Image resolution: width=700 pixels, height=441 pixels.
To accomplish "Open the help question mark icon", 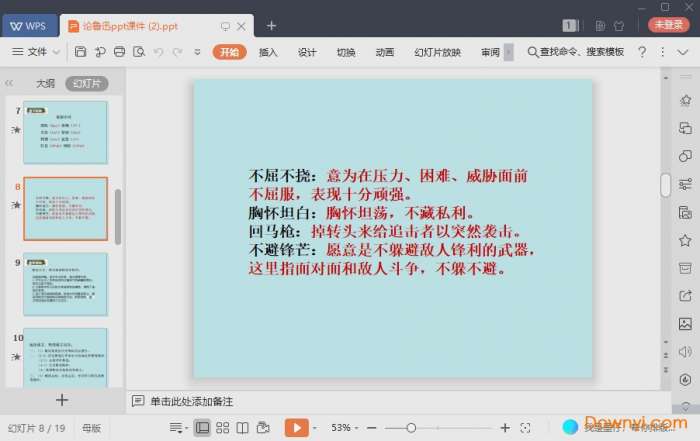I will tap(642, 52).
